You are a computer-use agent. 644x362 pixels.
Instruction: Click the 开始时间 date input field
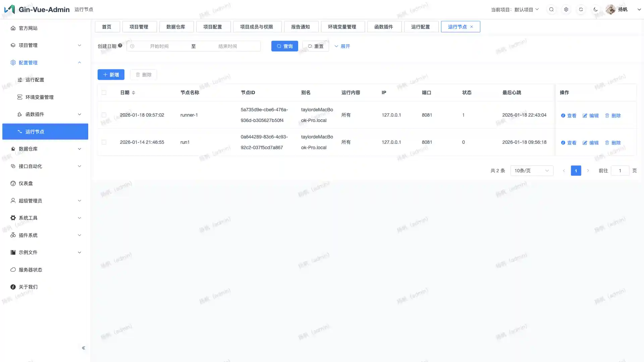point(159,46)
